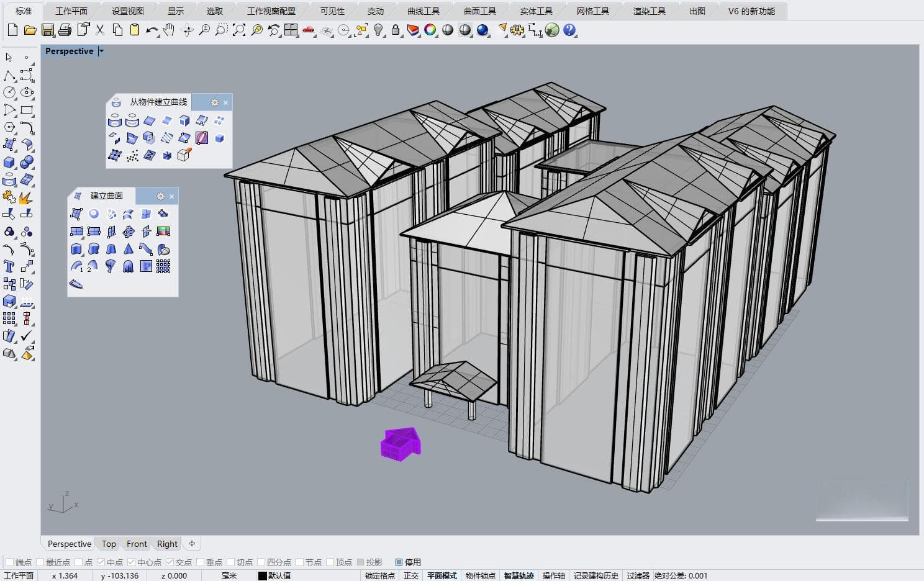
Task: Open the color wheel icon in toolbar
Action: 430,30
